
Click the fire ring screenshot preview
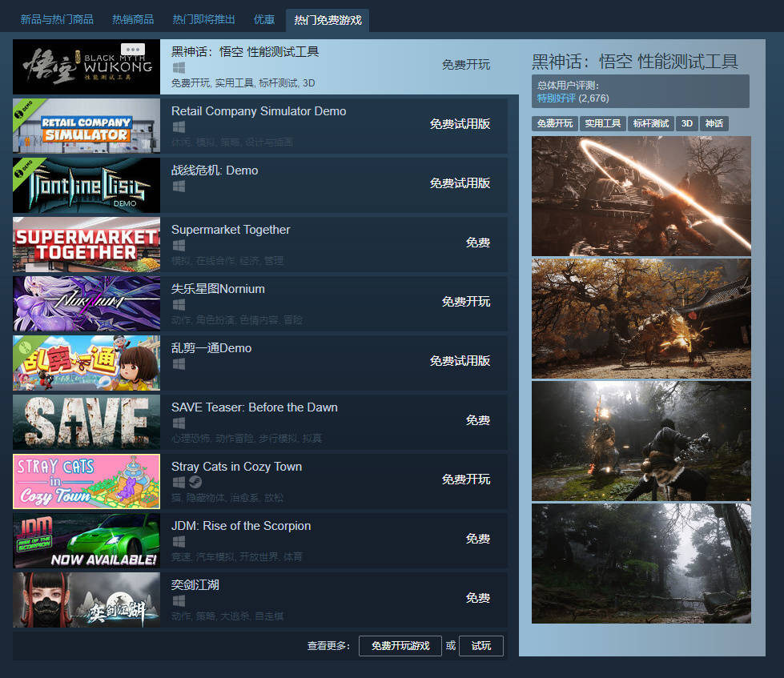coord(641,195)
